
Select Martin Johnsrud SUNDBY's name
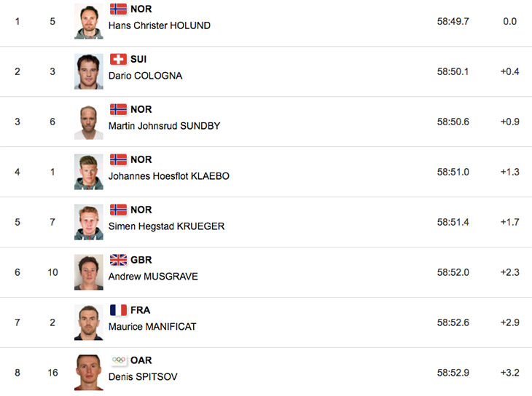click(164, 126)
